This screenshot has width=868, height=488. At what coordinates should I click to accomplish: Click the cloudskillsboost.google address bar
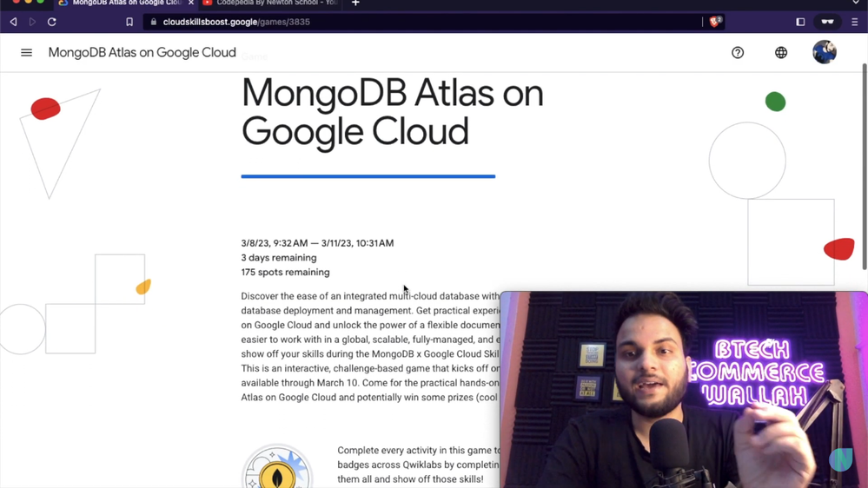pyautogui.click(x=423, y=22)
